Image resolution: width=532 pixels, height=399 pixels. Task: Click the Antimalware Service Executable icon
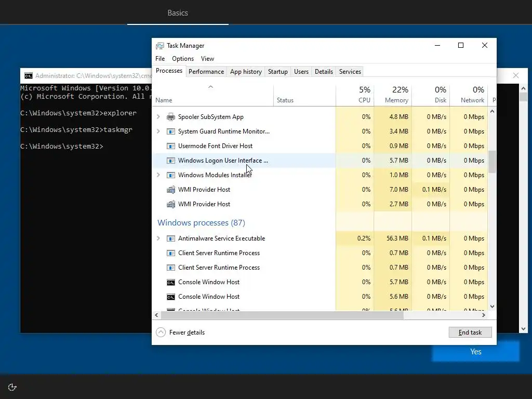(170, 238)
